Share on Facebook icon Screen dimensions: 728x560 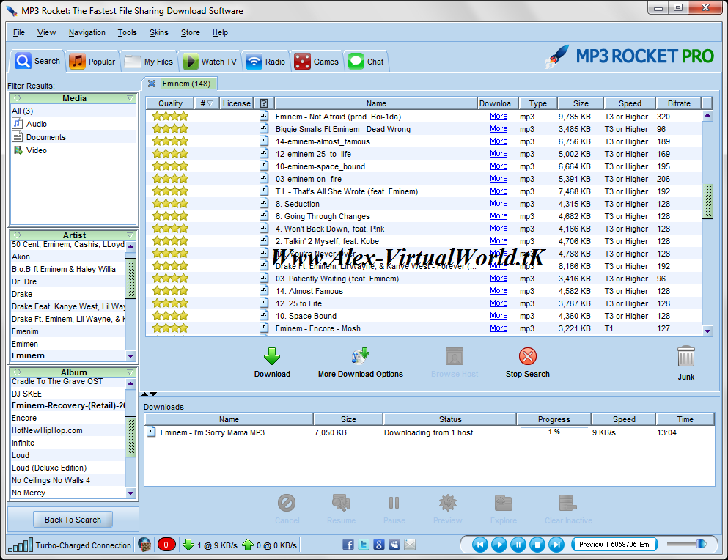(348, 545)
